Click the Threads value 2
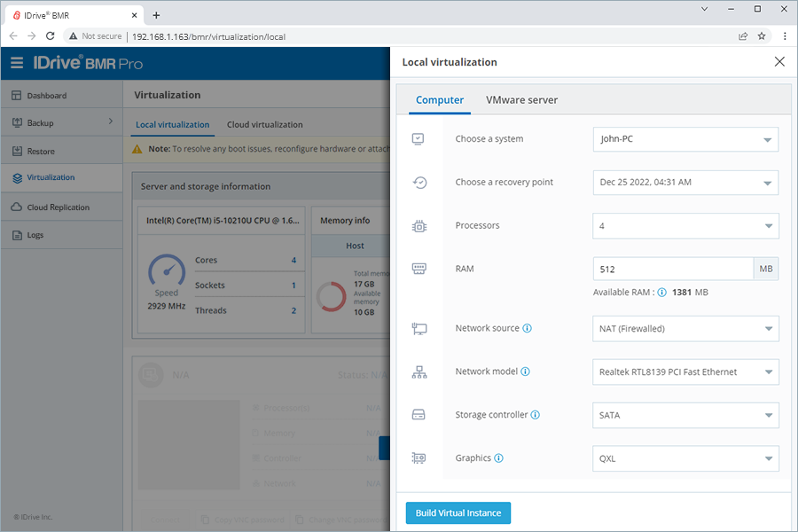 [293, 310]
